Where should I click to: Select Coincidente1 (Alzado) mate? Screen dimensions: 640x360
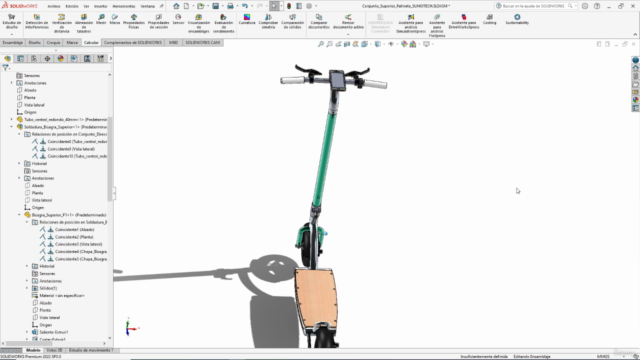point(74,229)
